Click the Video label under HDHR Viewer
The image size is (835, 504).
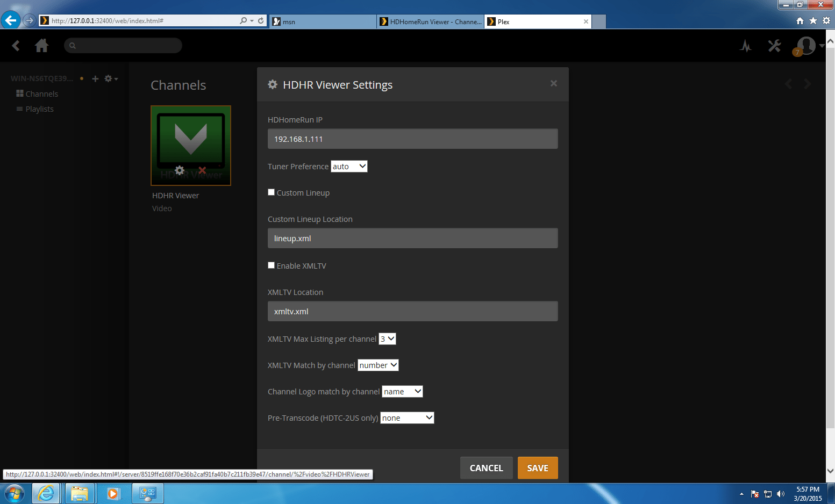pos(162,208)
